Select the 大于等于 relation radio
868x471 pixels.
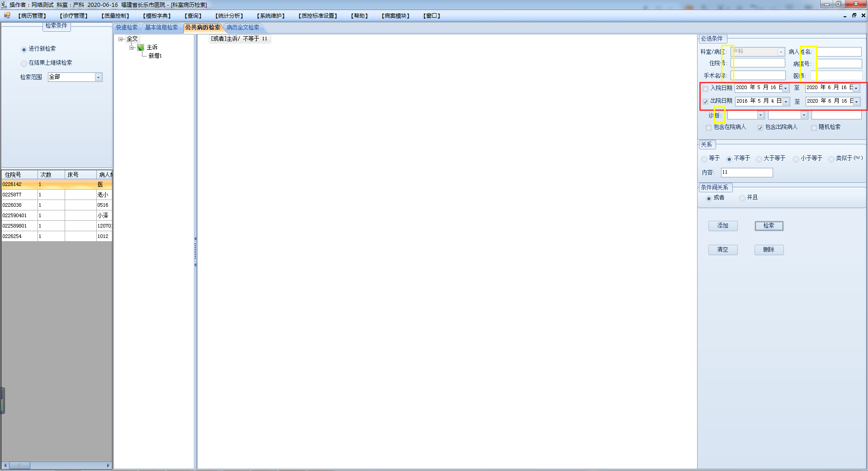(759, 159)
